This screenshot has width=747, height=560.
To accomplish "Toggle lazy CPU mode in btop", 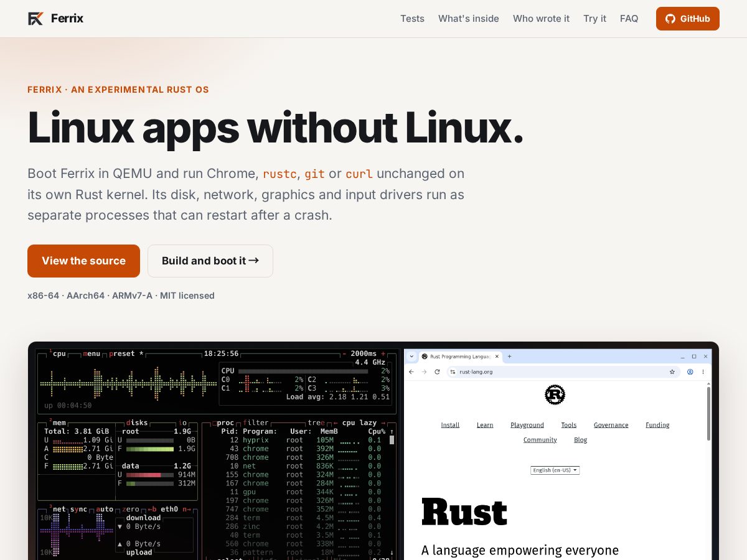I will (368, 423).
